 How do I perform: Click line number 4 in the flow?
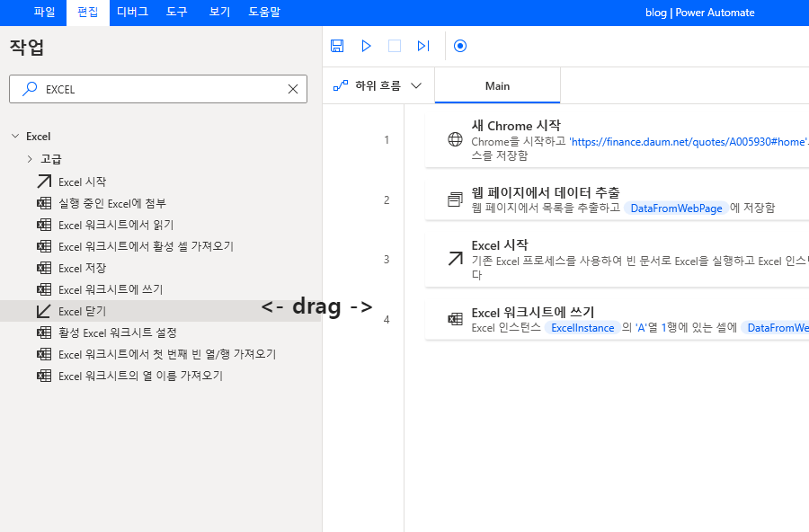pyautogui.click(x=387, y=319)
